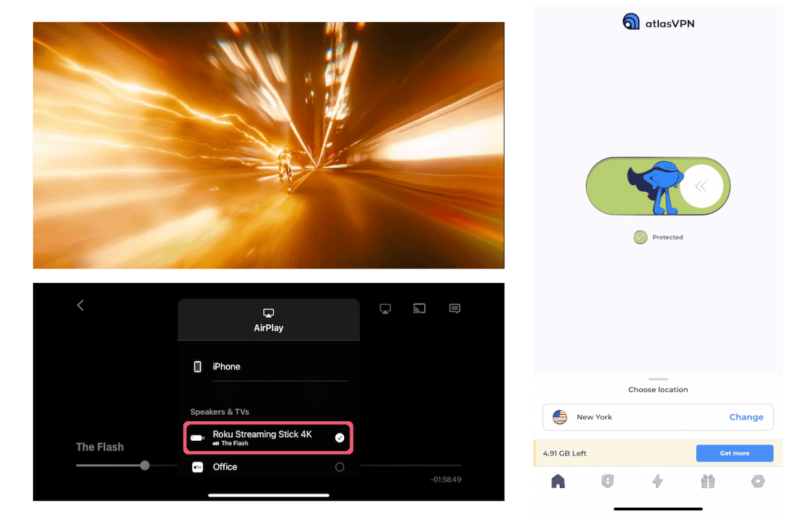Go back with the left chevron arrow
Screen dimensions: 812x524
point(81,305)
